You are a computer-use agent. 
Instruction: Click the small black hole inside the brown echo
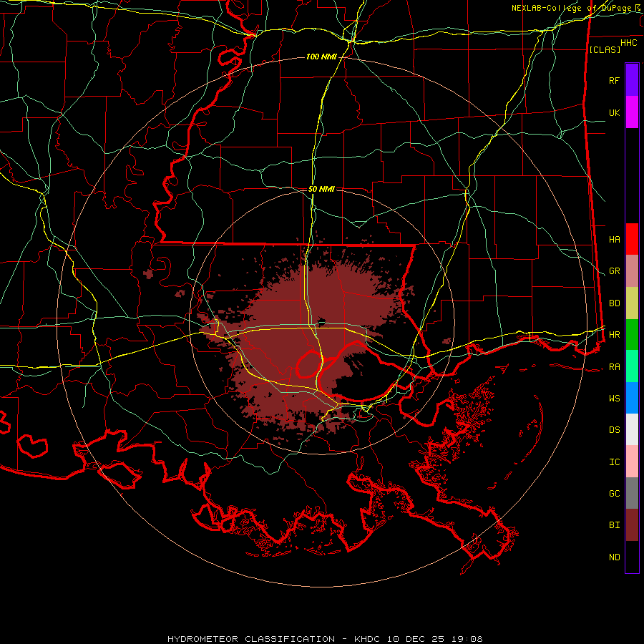(x=321, y=321)
